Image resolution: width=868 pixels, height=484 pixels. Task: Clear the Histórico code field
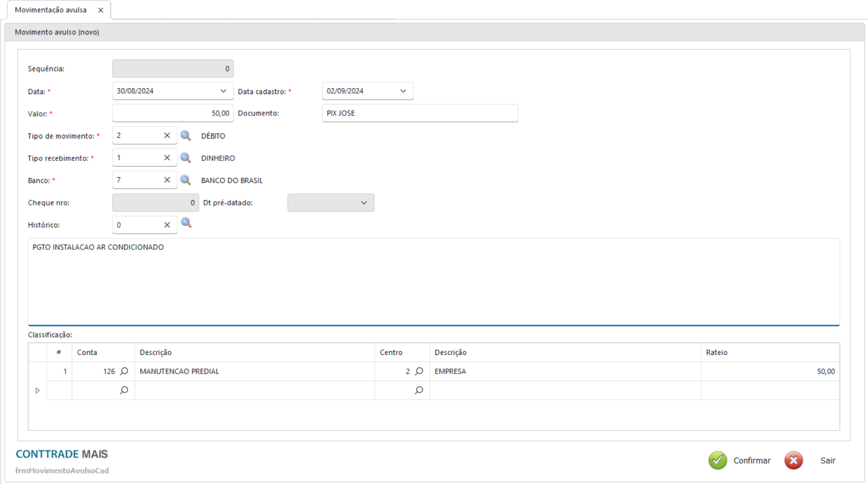167,225
